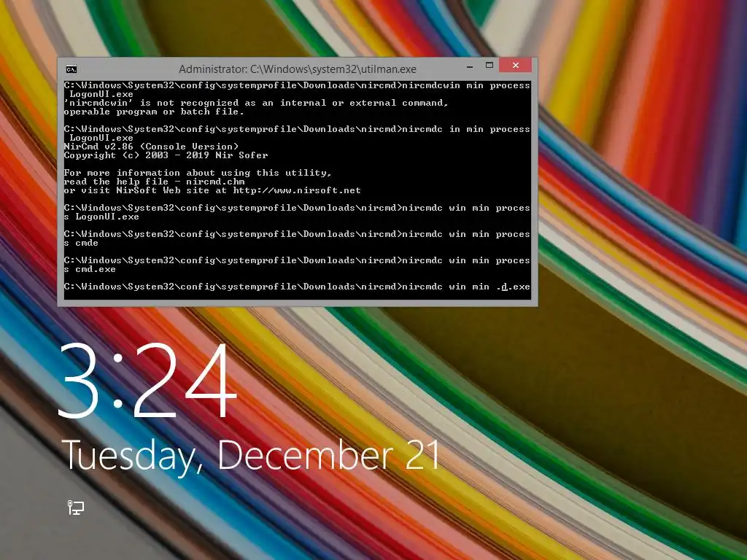The height and width of the screenshot is (560, 747).
Task: Click 'read the help file - nircmd.chm' line
Action: click(x=155, y=182)
